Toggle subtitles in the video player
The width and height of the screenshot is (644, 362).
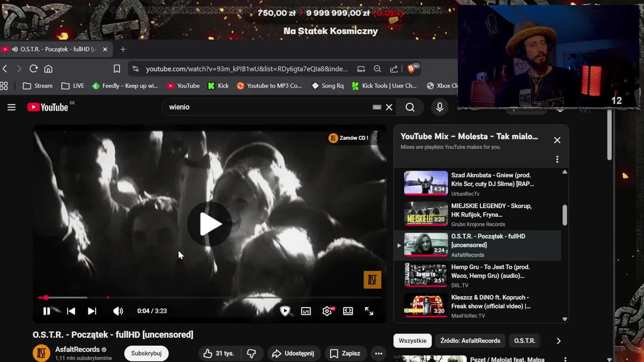[306, 311]
